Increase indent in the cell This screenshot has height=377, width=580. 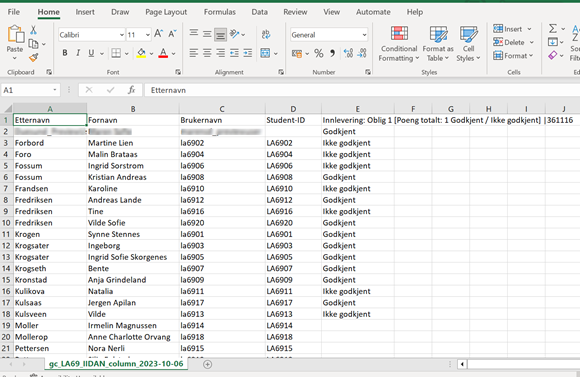pos(247,53)
